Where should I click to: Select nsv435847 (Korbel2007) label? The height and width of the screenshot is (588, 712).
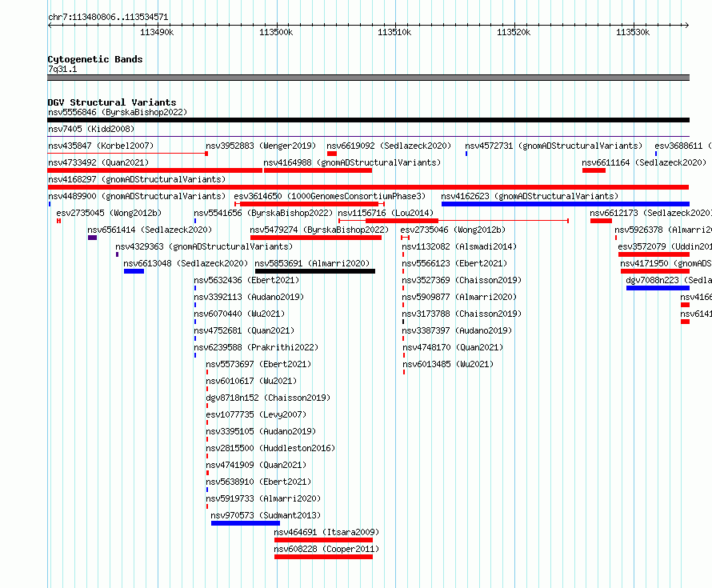[x=101, y=146]
